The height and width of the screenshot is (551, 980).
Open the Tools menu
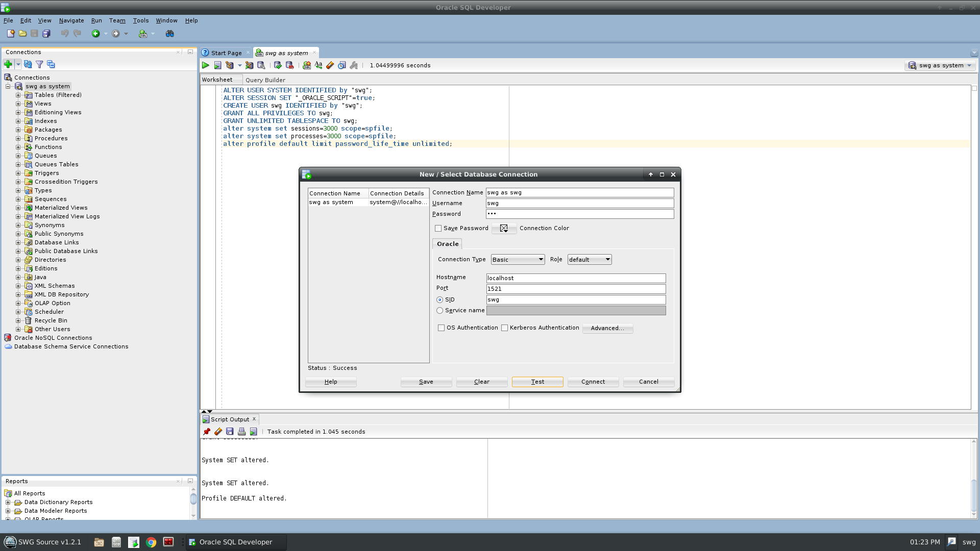point(140,20)
